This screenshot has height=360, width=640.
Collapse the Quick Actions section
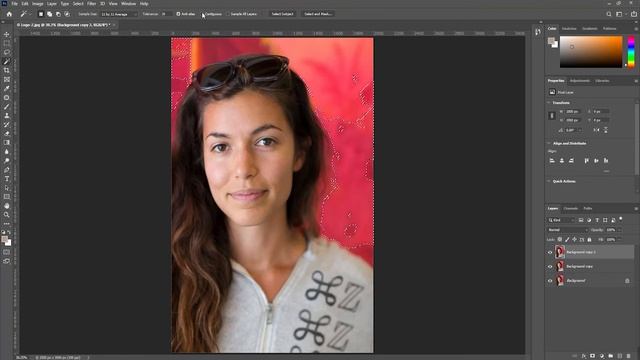coord(549,181)
